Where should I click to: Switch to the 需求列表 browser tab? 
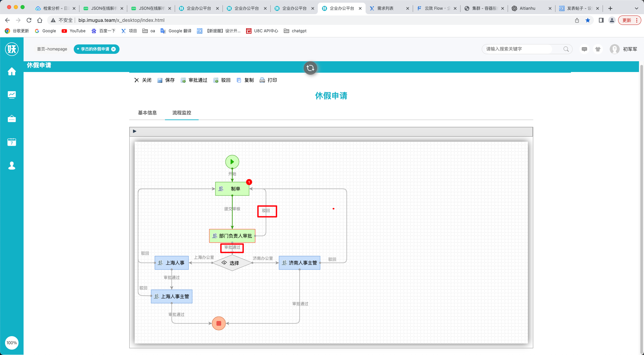click(389, 8)
